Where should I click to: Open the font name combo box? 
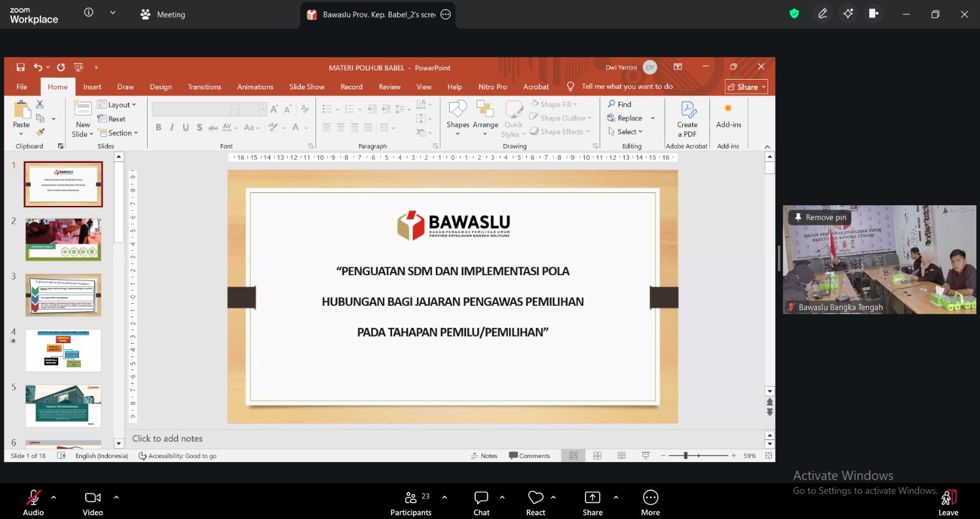point(195,109)
